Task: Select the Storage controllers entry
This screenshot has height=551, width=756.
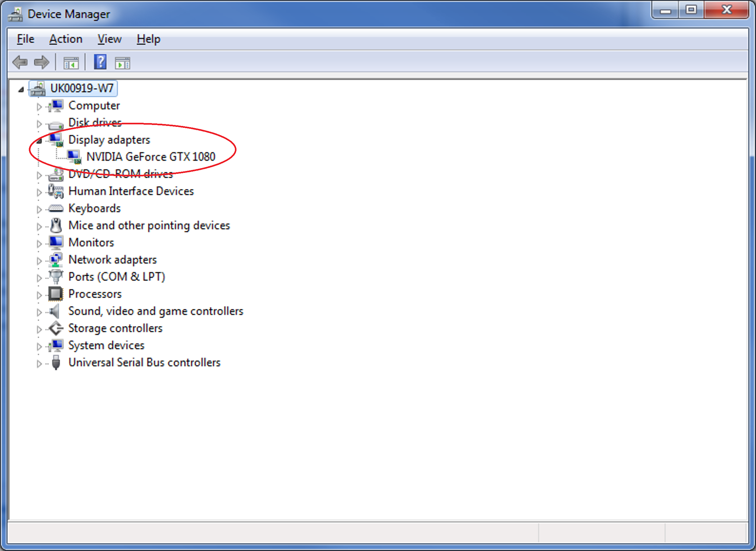Action: point(115,328)
